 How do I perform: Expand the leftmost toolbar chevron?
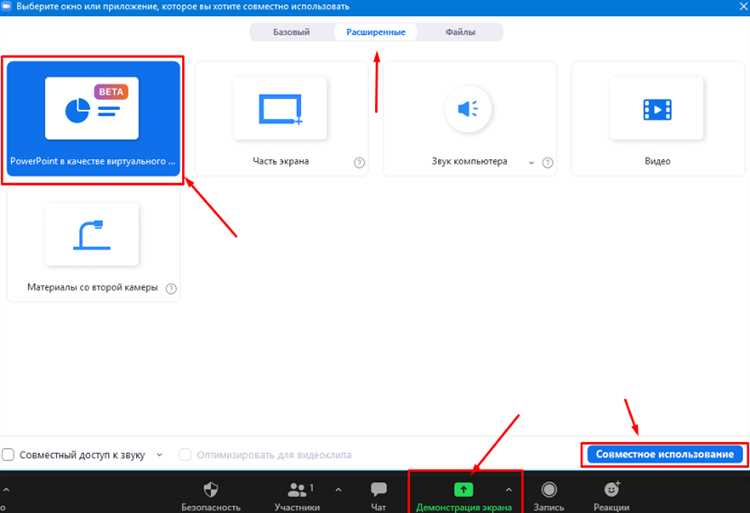pyautogui.click(x=6, y=490)
